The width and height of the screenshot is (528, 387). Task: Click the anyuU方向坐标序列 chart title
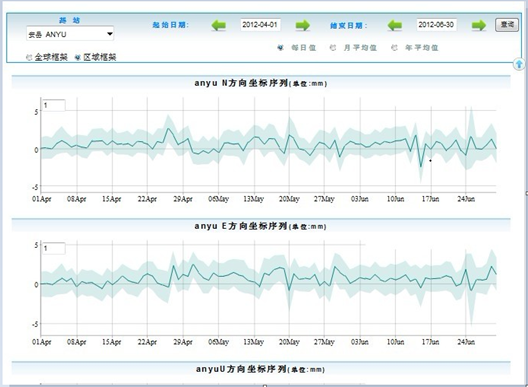(260, 369)
